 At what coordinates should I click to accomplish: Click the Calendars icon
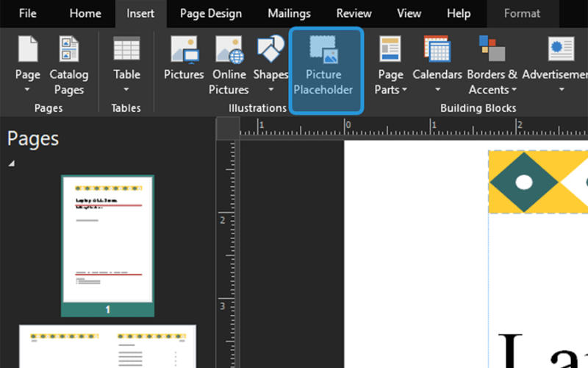point(437,49)
